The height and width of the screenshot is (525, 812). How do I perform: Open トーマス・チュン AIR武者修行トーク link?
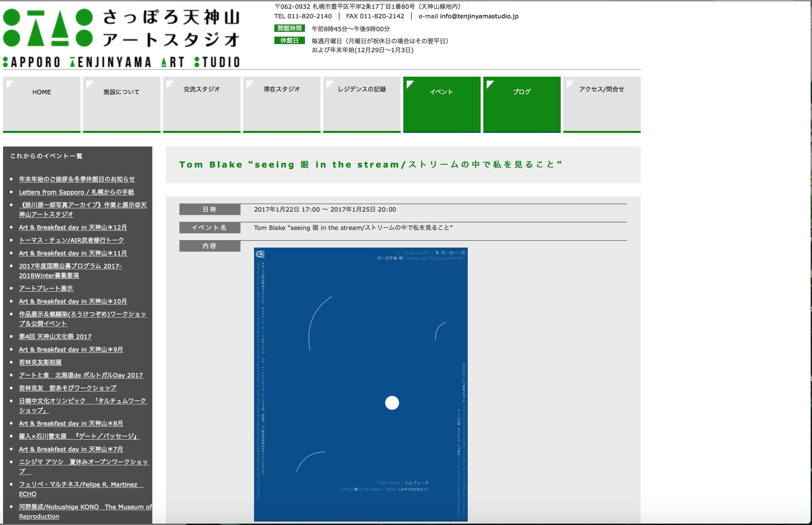pos(71,240)
